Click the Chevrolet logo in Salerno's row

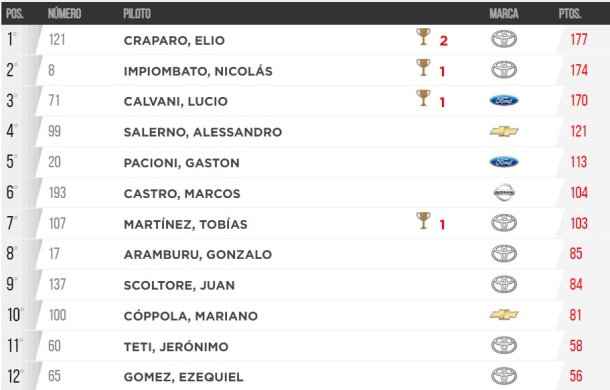pyautogui.click(x=504, y=131)
